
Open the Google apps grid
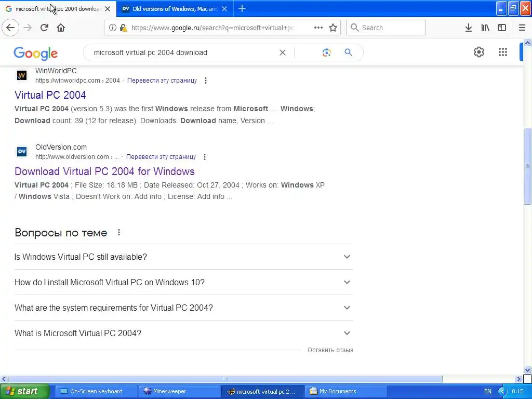coord(503,52)
